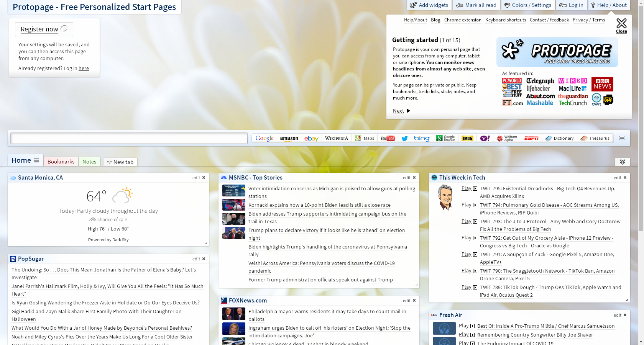The image size is (644, 345).
Task: Remove the FOXNews.com widget
Action: 414,301
